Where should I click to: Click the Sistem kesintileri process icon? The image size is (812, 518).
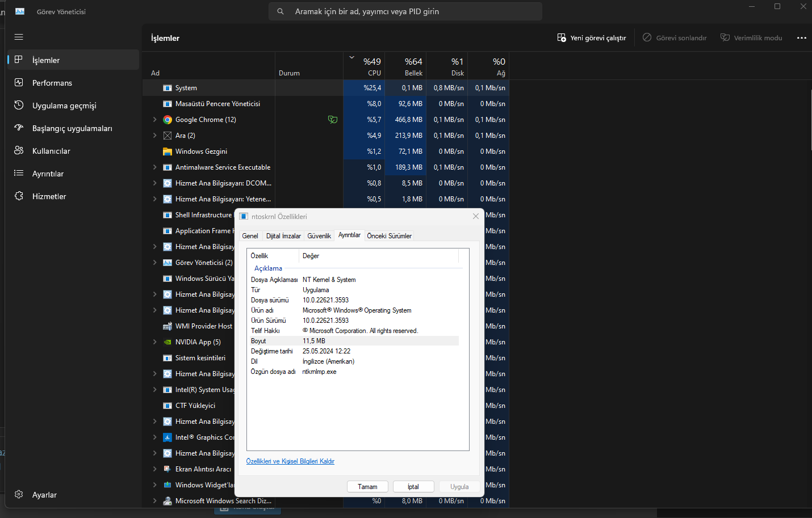tap(168, 358)
